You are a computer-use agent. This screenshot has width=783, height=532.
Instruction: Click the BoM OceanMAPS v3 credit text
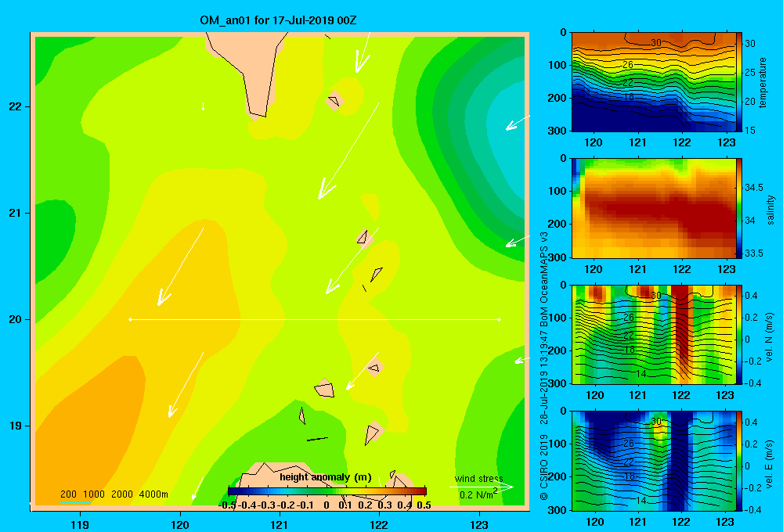coord(544,279)
